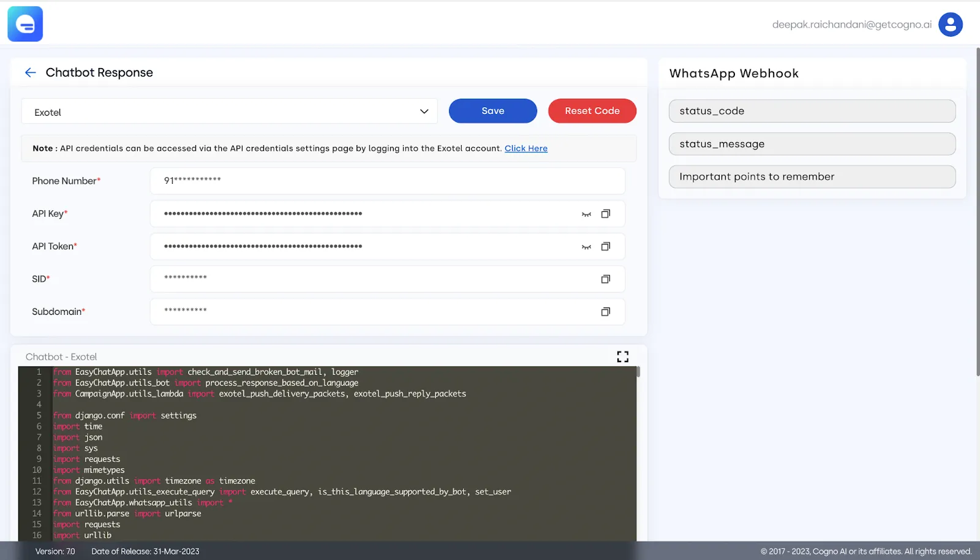Reveal API Token with eye icon
Screen dimensions: 980x560
pyautogui.click(x=586, y=246)
